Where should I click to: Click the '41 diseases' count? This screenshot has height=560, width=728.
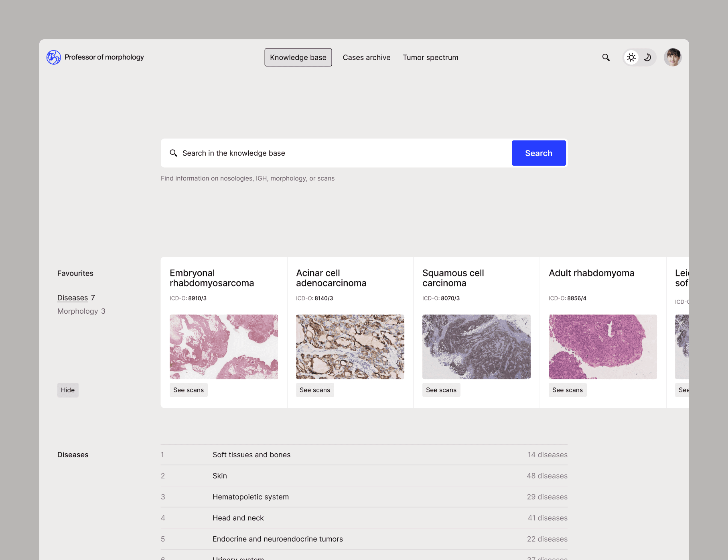548,518
